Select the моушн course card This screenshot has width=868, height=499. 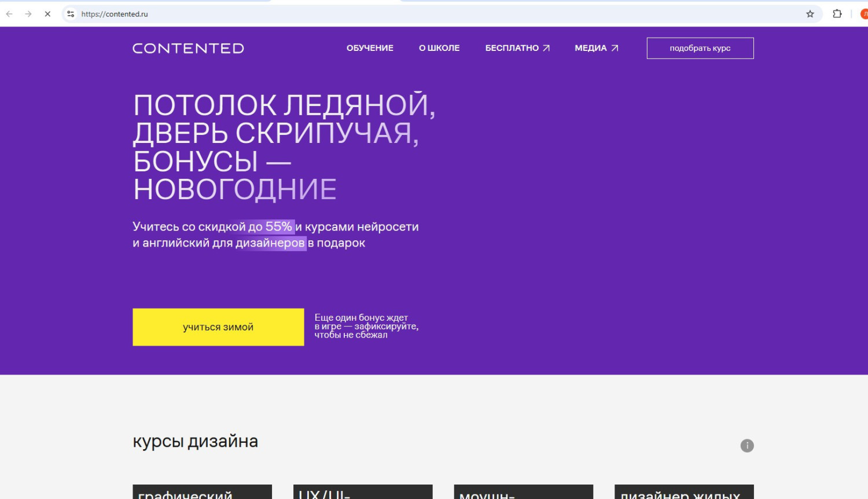point(523,492)
